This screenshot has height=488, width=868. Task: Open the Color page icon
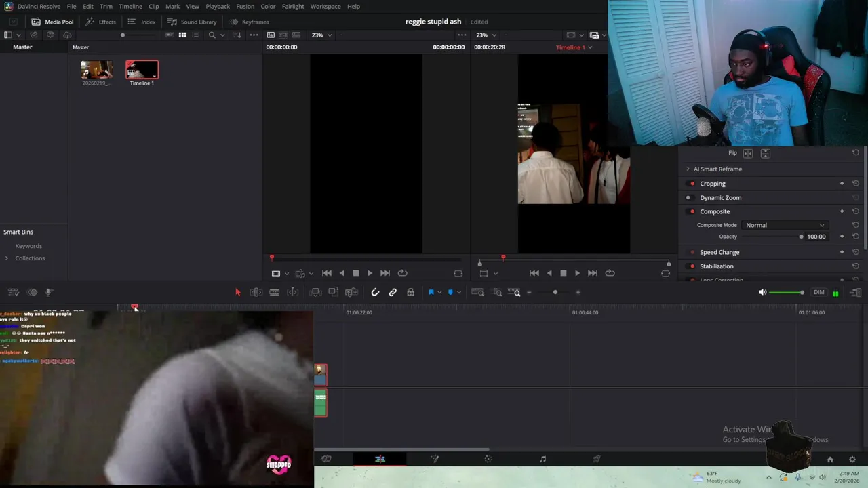click(x=488, y=459)
